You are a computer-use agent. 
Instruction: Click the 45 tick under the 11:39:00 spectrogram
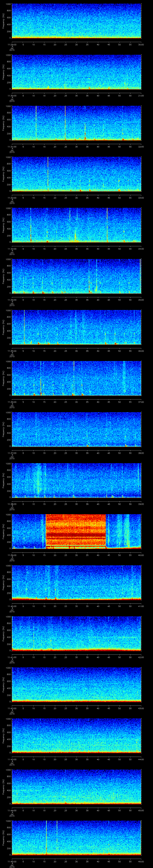click(109, 555)
